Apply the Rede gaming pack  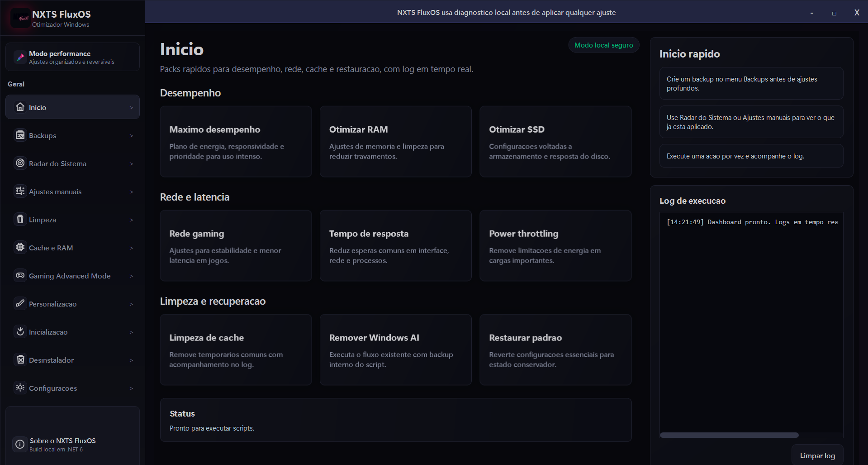236,245
